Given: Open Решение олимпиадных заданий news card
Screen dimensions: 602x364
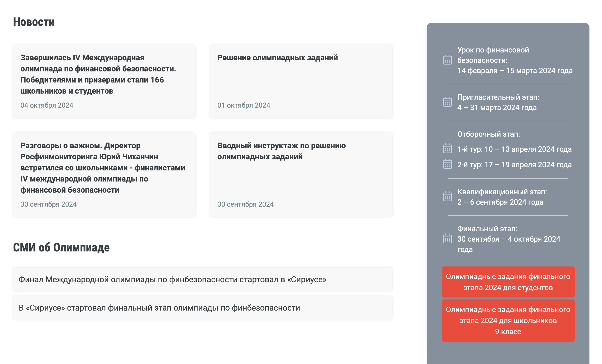Looking at the screenshot, I should pyautogui.click(x=301, y=81).
